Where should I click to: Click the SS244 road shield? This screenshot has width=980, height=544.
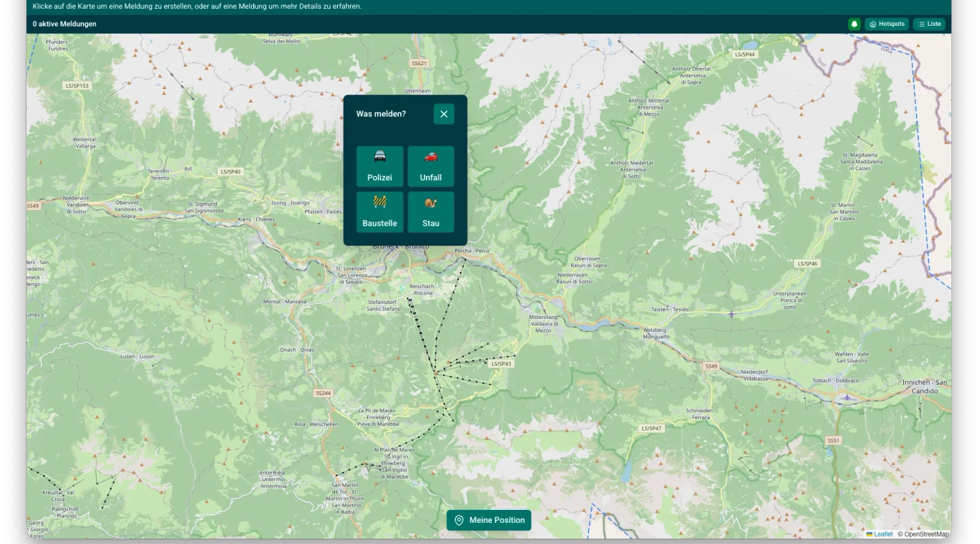[323, 393]
